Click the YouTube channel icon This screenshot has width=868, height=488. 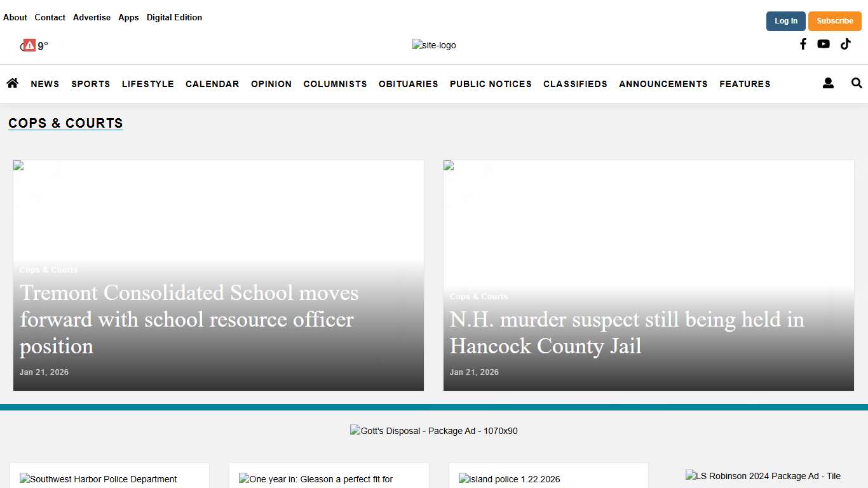[824, 44]
